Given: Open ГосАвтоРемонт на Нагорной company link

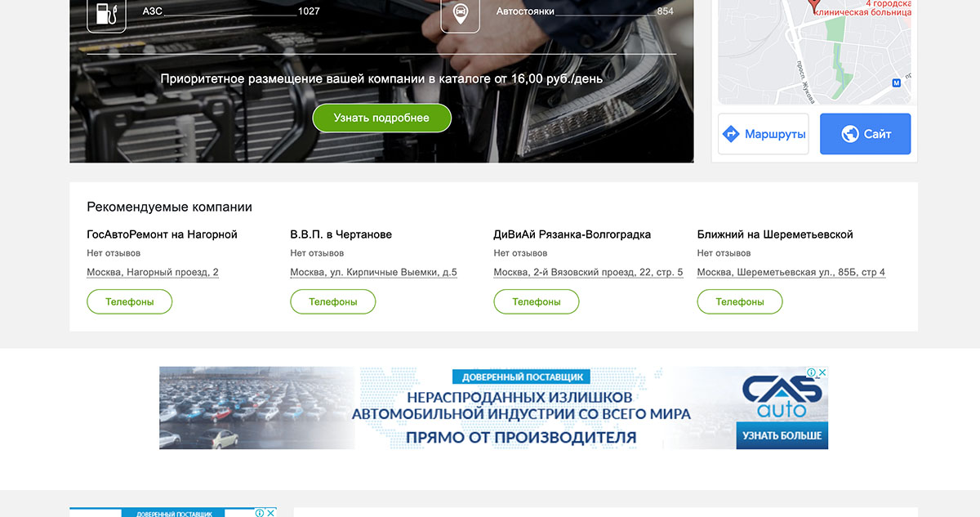Looking at the screenshot, I should tap(162, 234).
